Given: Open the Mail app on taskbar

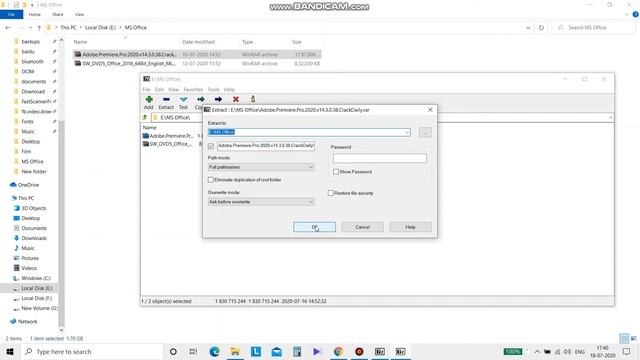Looking at the screenshot, I should click(x=276, y=351).
